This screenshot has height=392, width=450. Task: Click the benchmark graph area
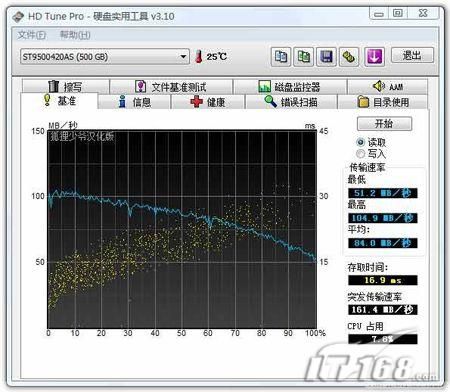tap(182, 229)
